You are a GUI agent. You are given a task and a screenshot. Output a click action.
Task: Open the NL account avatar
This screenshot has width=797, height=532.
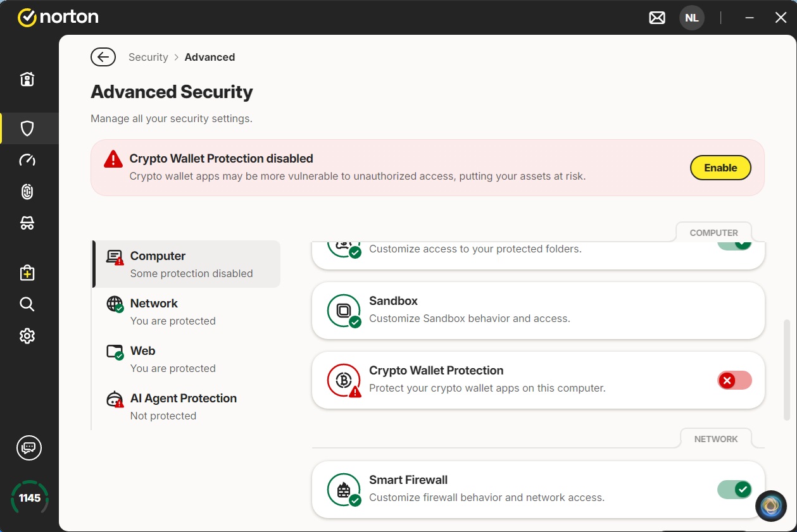point(692,18)
